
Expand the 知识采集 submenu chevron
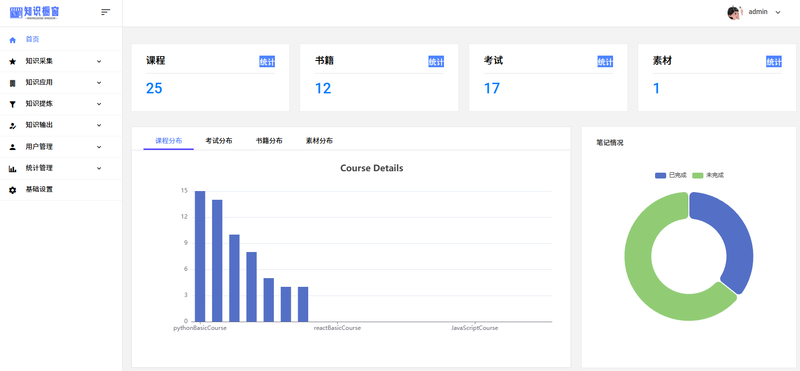[99, 61]
